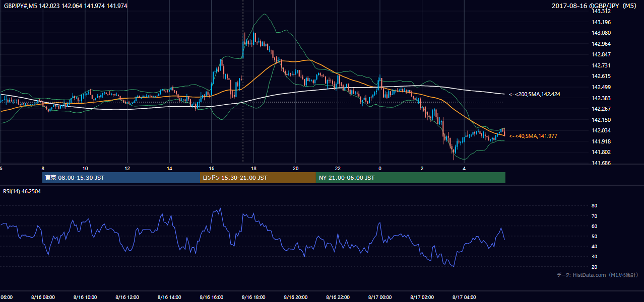
Task: Click price axis value 142.034
Action: click(x=601, y=130)
